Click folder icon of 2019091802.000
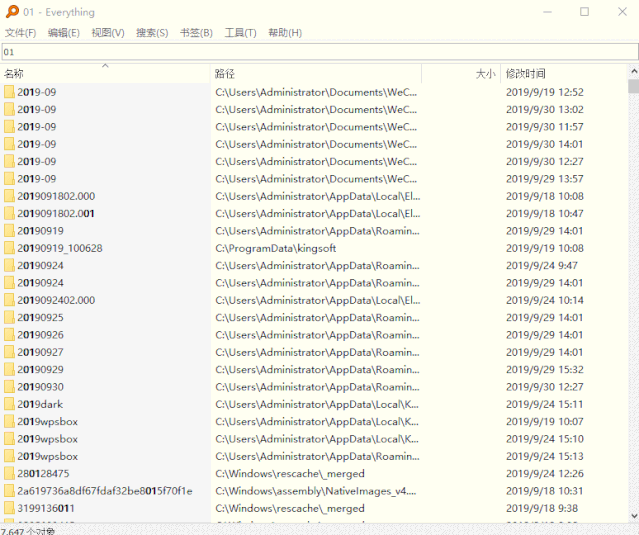 (9, 196)
